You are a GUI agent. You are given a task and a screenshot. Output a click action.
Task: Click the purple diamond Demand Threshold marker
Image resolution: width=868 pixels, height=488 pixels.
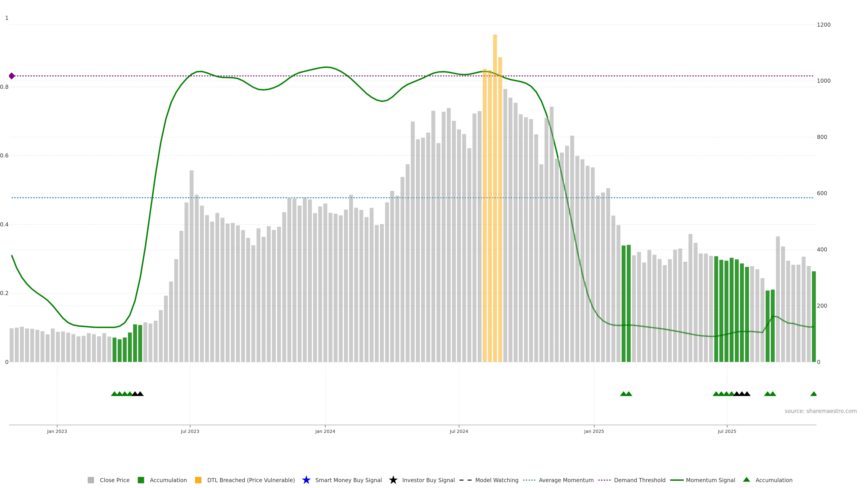pos(12,76)
